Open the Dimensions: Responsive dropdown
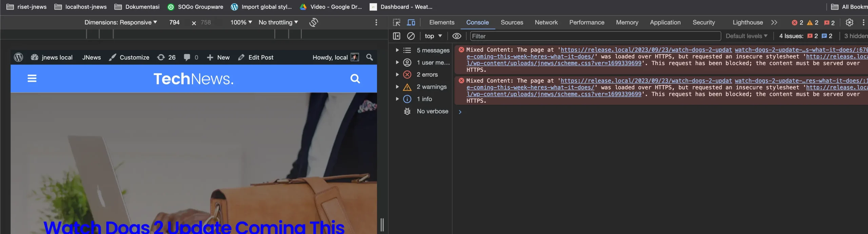Image resolution: width=868 pixels, height=234 pixels. [121, 22]
